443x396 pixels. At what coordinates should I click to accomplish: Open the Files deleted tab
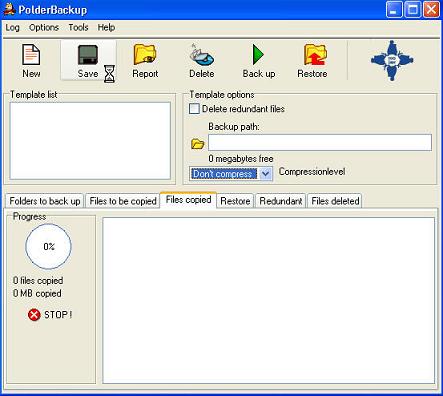[335, 201]
